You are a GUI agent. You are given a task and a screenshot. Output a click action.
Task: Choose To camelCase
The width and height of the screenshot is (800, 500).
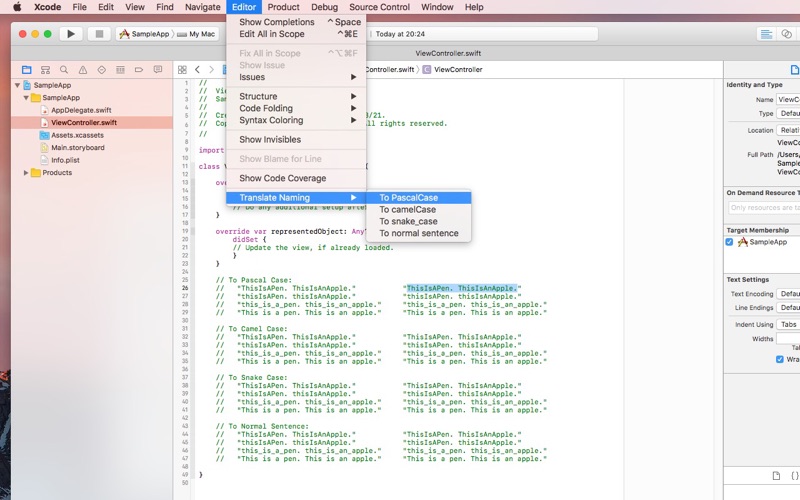418,209
